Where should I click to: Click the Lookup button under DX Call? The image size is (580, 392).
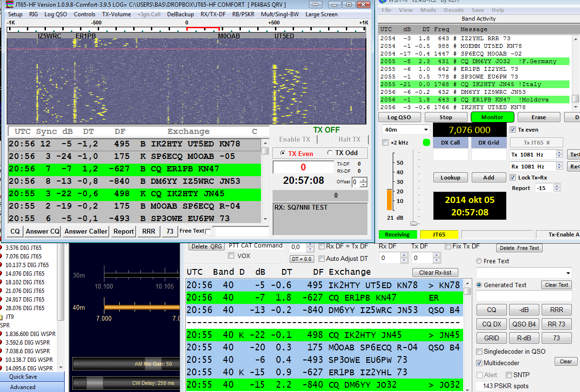tap(450, 177)
